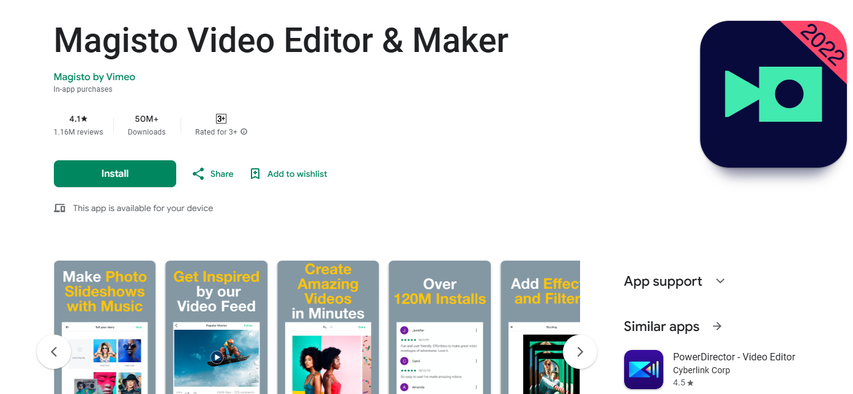
Task: Open the Make Photo Slideshows with Music screenshot
Action: pos(104,328)
